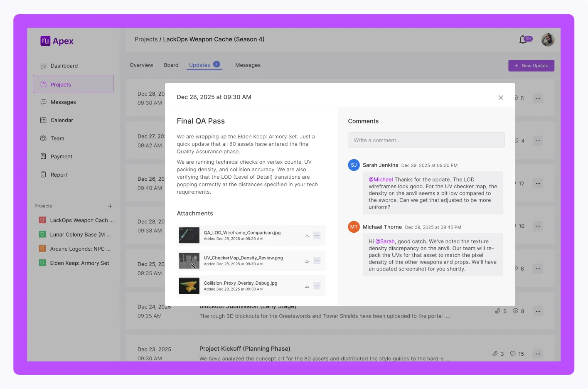
Task: Open more options for Collision_Proxy attachment
Action: 317,286
